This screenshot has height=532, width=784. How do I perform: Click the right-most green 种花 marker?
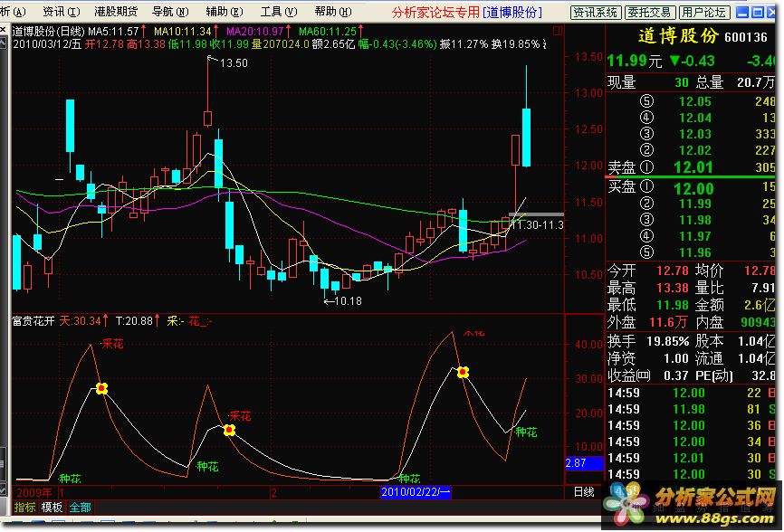(x=526, y=432)
